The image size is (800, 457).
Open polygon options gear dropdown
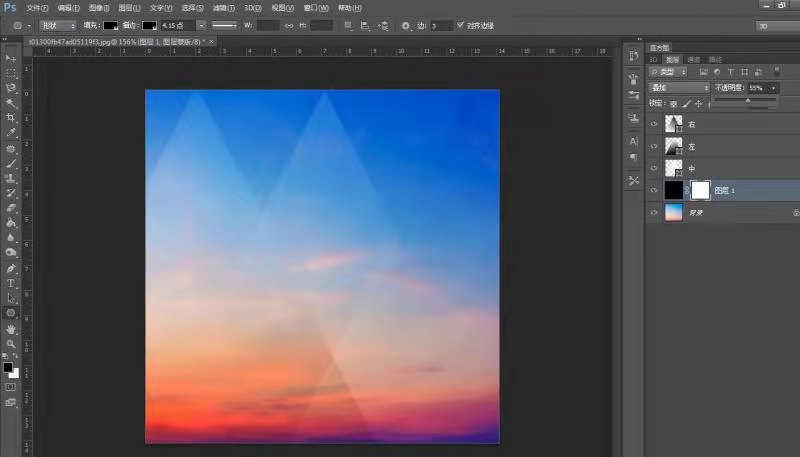[x=406, y=26]
